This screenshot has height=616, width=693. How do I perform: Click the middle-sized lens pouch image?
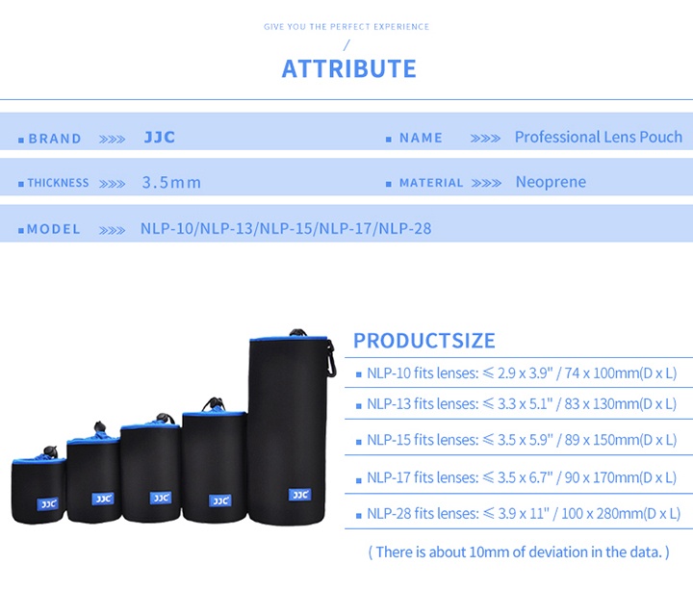150,472
